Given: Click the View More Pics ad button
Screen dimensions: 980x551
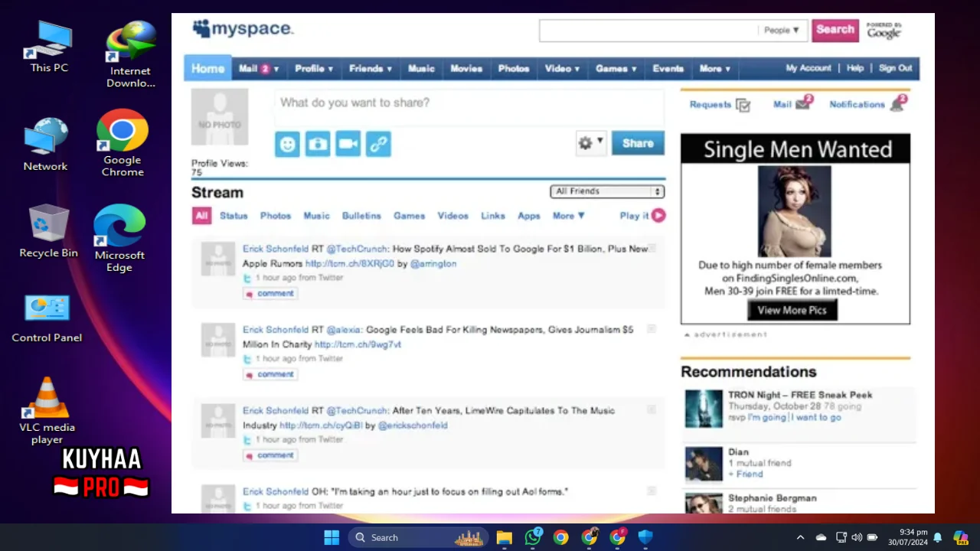Looking at the screenshot, I should coord(792,310).
